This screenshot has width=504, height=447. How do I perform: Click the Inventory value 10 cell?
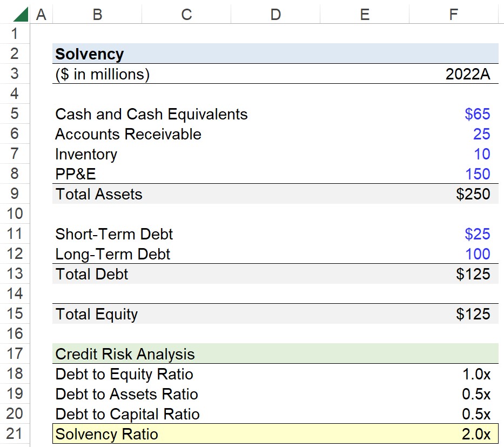pos(454,154)
